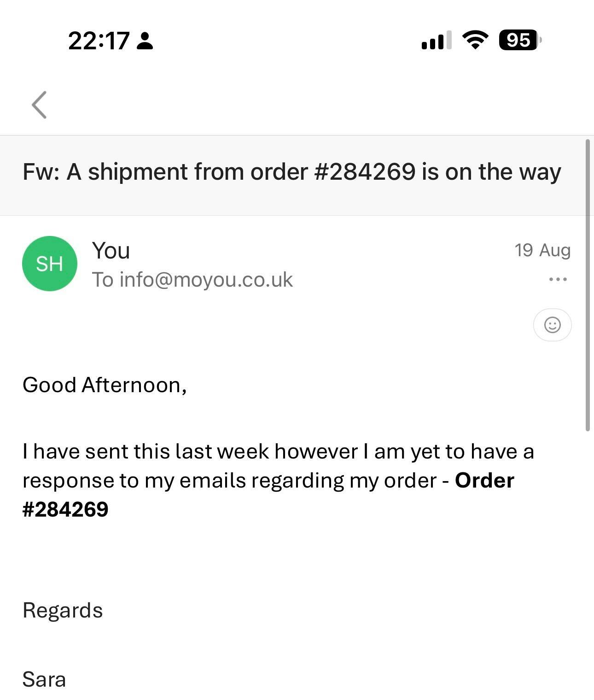Tap the email body paragraph text

[x=278, y=480]
